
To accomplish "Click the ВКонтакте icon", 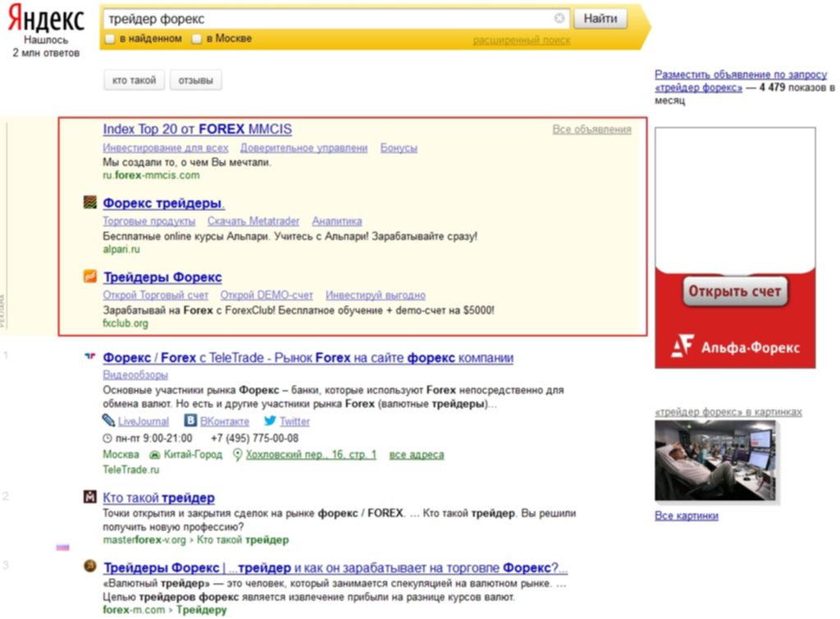I will 190,420.
